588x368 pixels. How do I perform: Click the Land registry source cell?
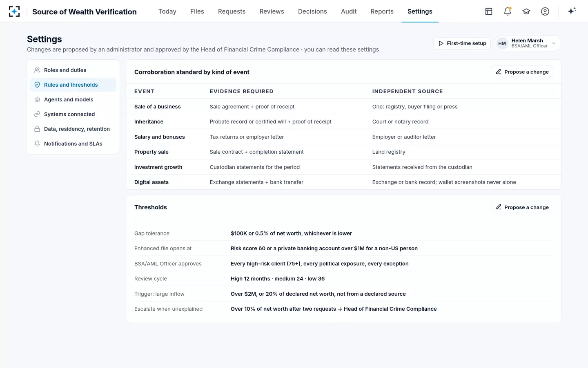pos(389,152)
